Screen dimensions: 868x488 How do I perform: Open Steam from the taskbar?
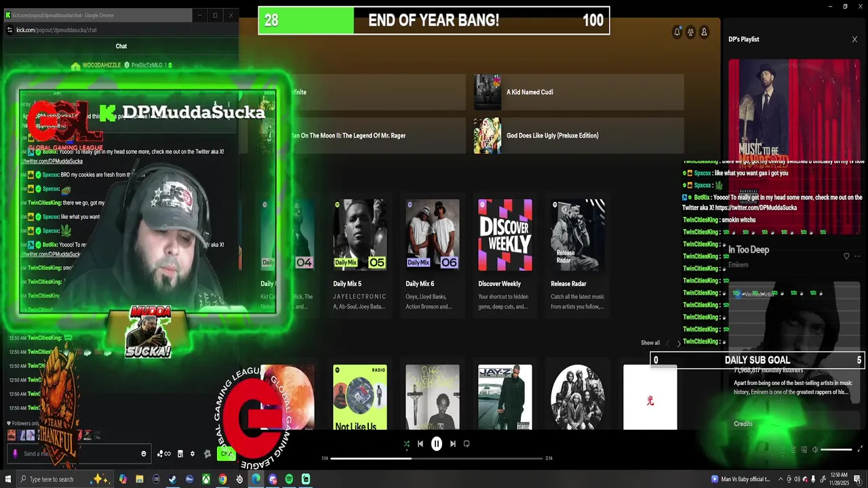pos(173,479)
